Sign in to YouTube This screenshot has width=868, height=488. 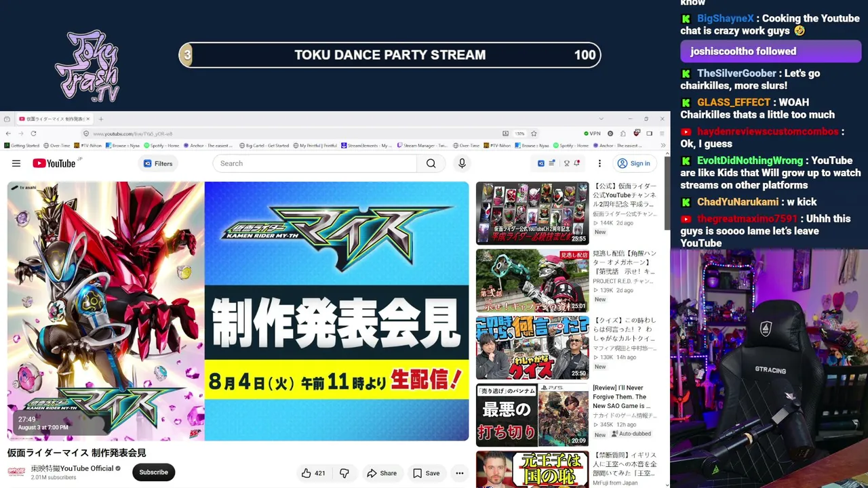point(634,163)
